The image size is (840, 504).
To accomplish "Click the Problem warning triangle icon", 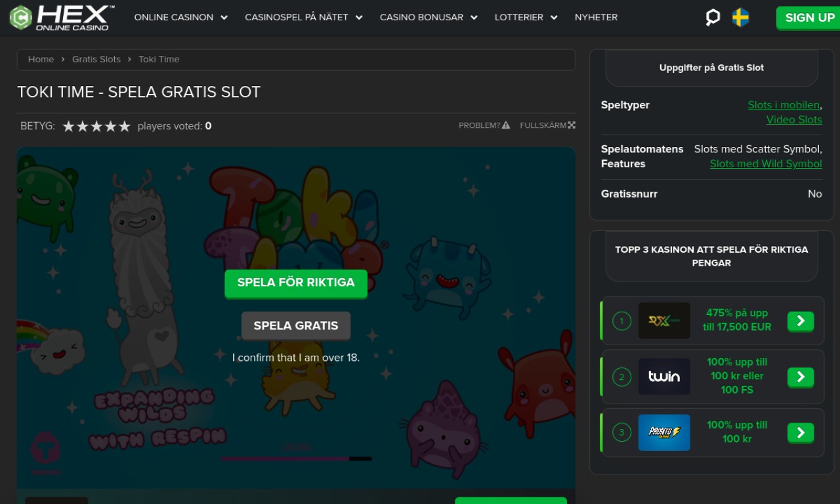I will (506, 125).
